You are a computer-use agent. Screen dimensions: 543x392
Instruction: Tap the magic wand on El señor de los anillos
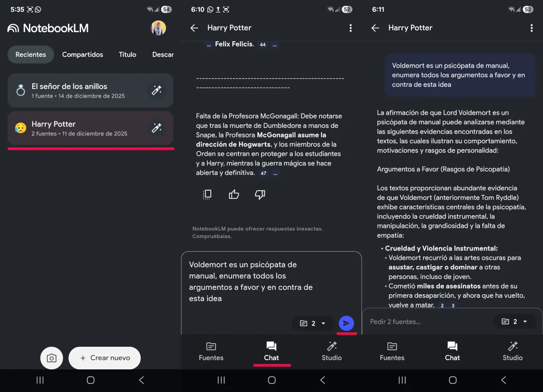pos(157,90)
